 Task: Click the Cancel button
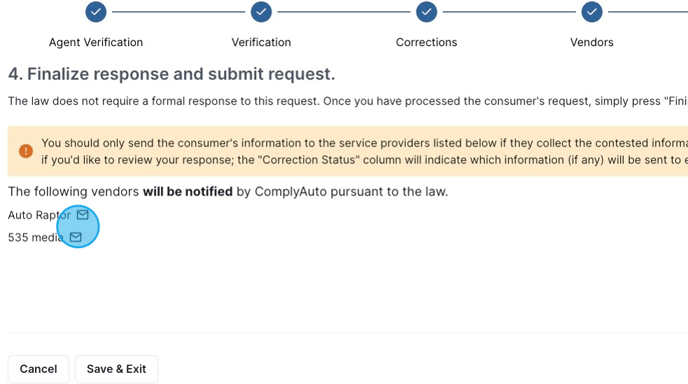(x=39, y=369)
